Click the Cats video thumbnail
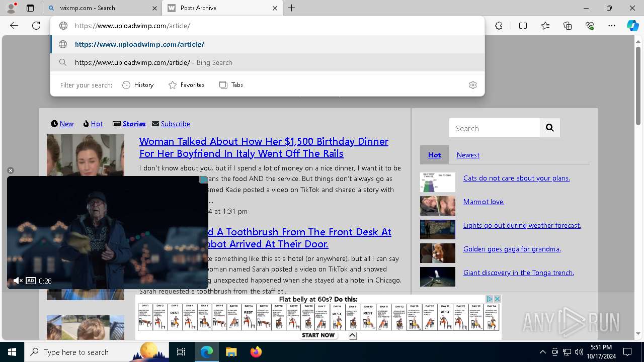The width and height of the screenshot is (644, 362). 438,183
